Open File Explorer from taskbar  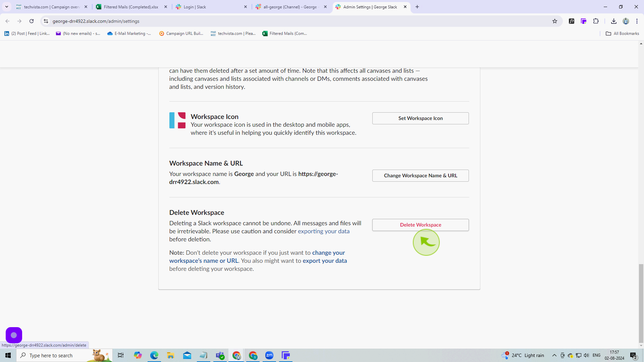point(171,355)
